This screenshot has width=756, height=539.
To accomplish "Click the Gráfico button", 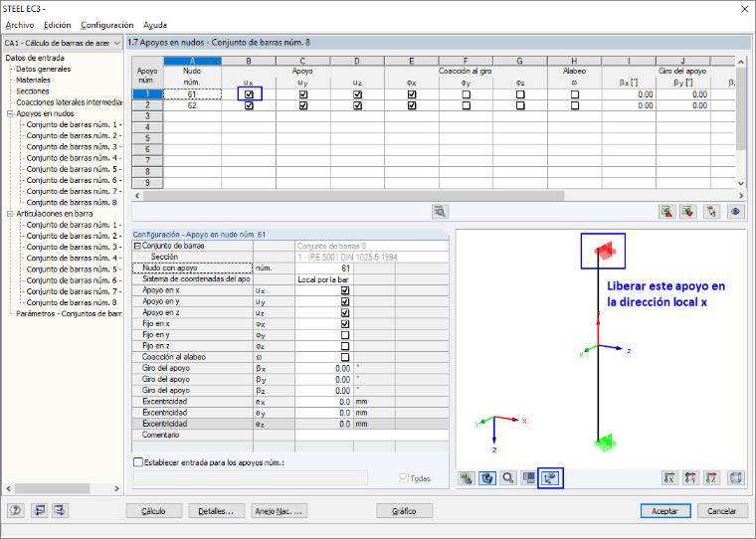I will (x=404, y=511).
